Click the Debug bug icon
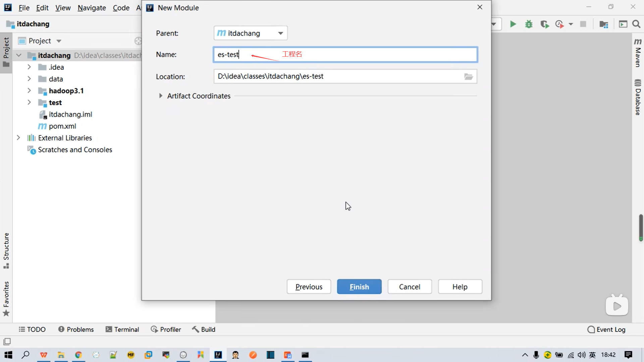 tap(529, 24)
